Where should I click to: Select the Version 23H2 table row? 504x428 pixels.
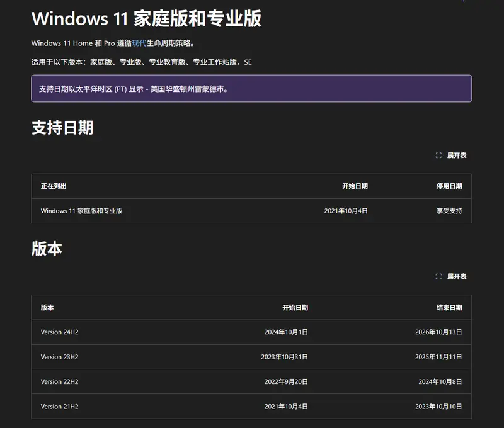(252, 357)
